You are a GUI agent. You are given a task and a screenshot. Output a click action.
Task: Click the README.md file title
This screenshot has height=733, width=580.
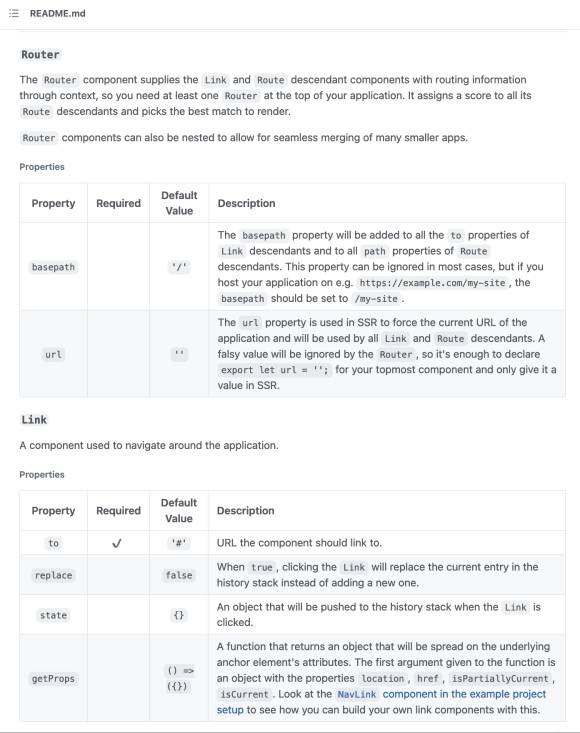[x=57, y=13]
